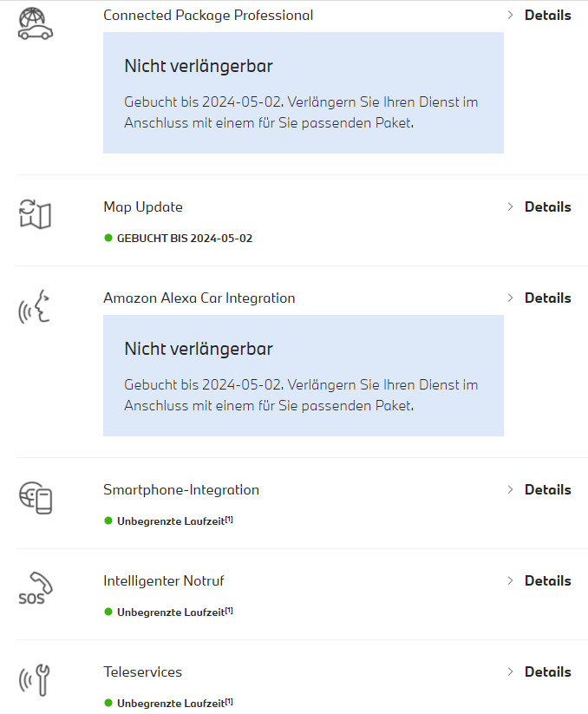Expand Intelligenter Notruf details chevron

click(510, 581)
